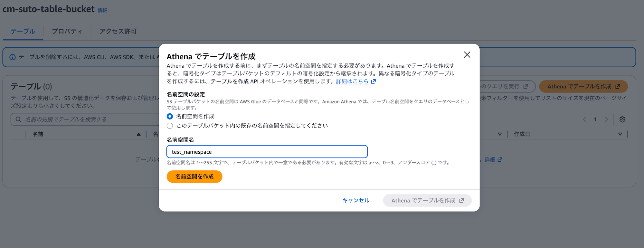
Task: Click the disabled dialog Athena でテーブルを作成 button
Action: click(x=427, y=200)
